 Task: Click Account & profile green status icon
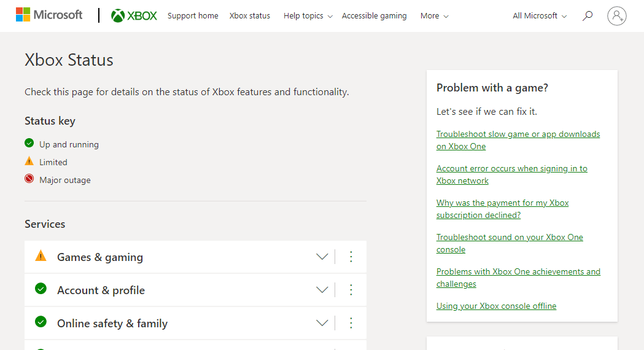click(41, 289)
